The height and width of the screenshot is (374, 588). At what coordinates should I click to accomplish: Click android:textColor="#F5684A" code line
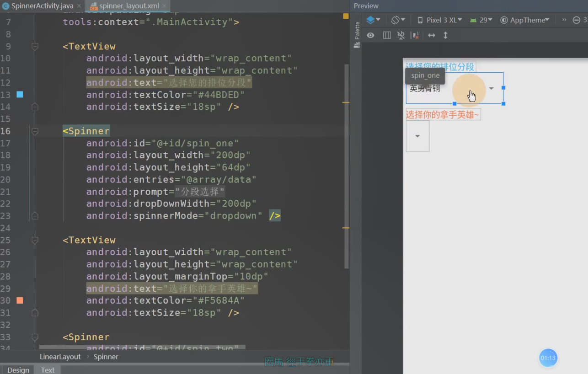coord(166,300)
